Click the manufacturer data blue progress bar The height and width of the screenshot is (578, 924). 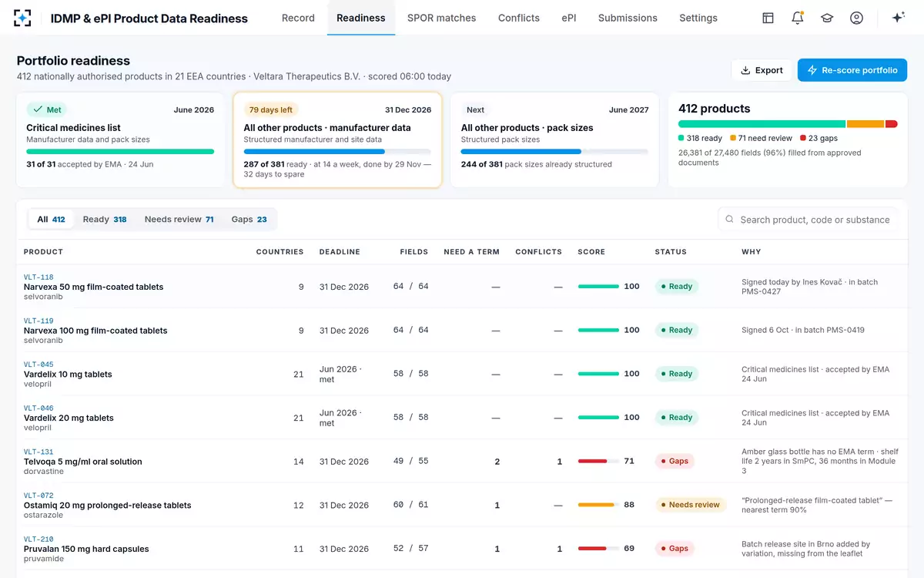pos(337,152)
